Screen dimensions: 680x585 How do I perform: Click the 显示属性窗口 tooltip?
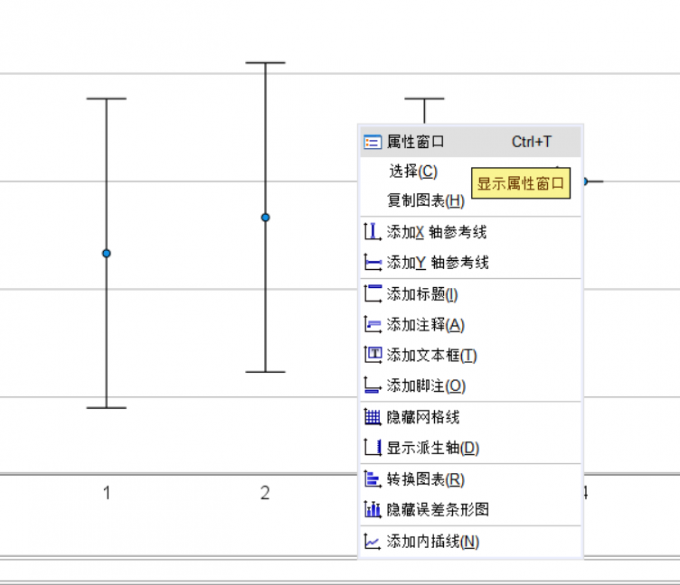click(x=520, y=183)
